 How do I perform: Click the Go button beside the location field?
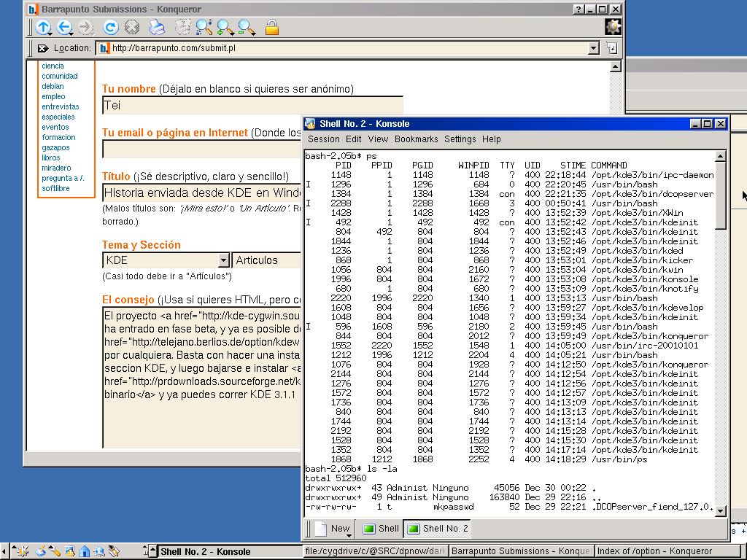pyautogui.click(x=611, y=47)
